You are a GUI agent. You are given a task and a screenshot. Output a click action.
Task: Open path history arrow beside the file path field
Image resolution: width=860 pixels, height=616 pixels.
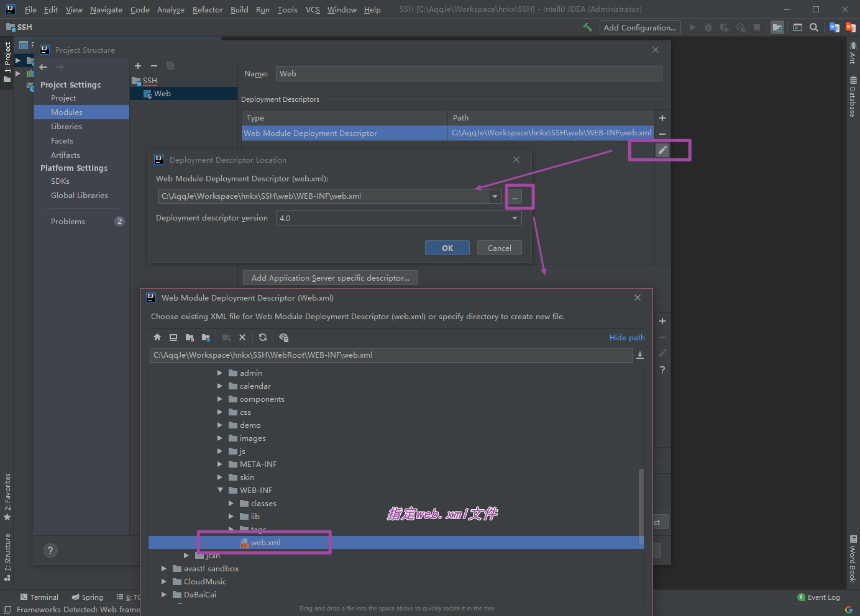pos(640,355)
